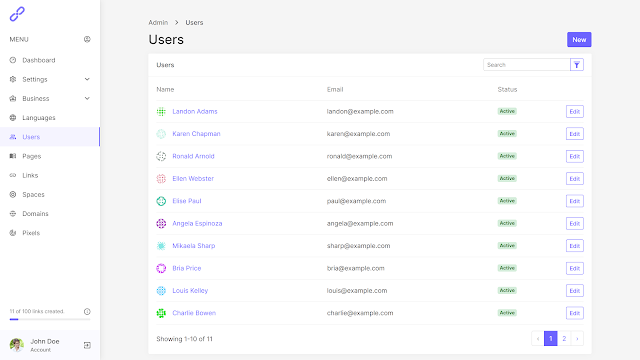Expand the Settings menu chevron

tap(87, 79)
